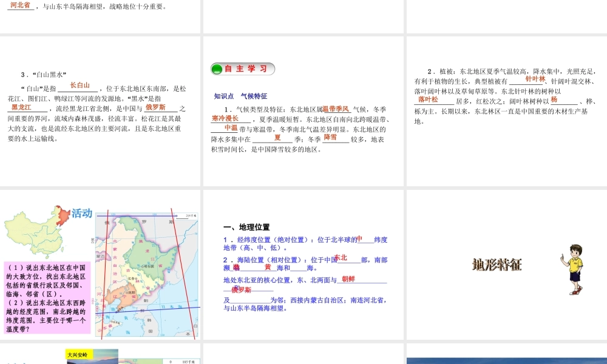607x364 pixels.
Task: Click the red answer 中温
Action: pos(231,127)
